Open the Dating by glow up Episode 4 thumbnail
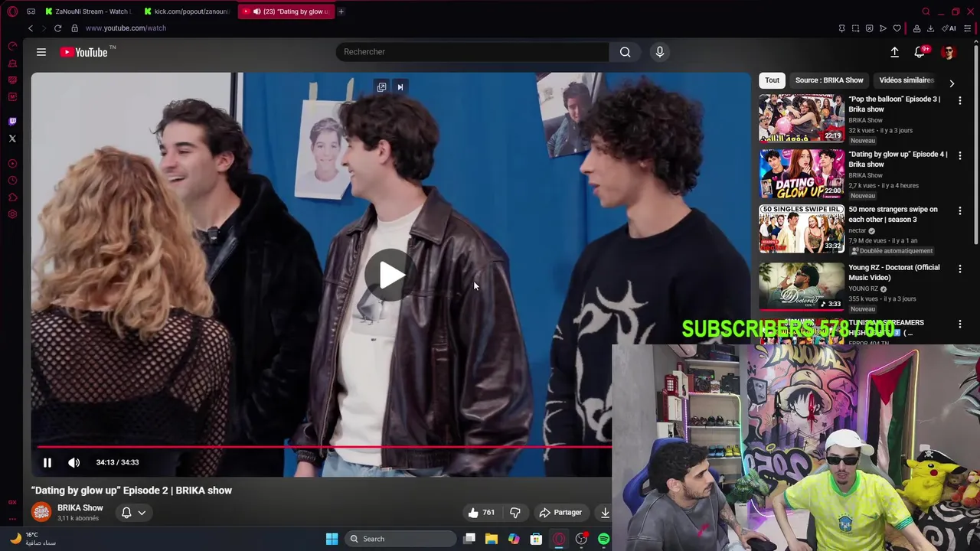 pyautogui.click(x=802, y=174)
